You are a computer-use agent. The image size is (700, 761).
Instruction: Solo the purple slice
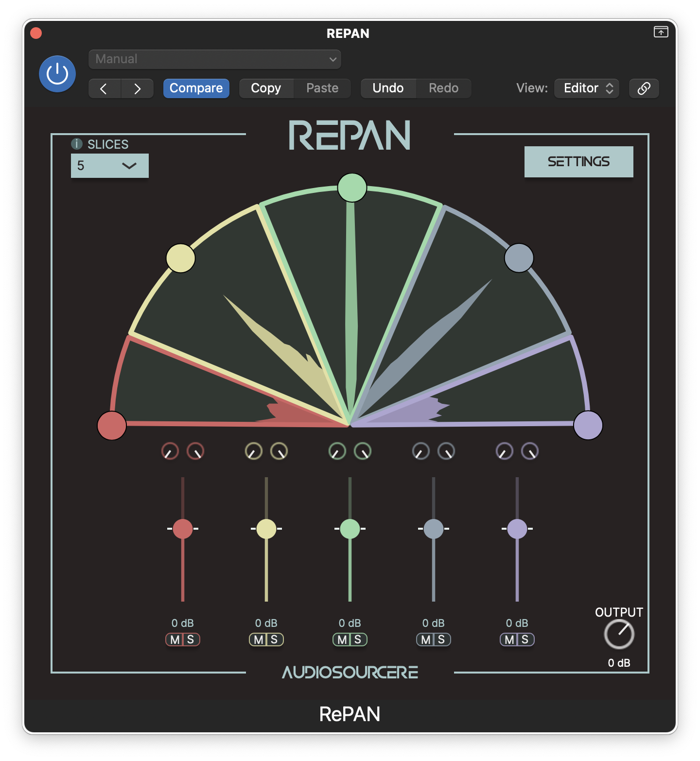525,640
